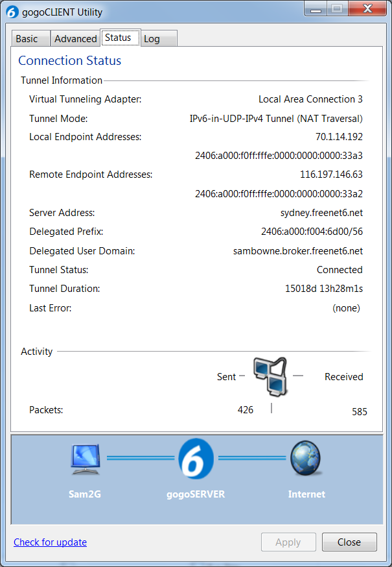This screenshot has height=567, width=392.
Task: Select the Status tab
Action: point(121,38)
